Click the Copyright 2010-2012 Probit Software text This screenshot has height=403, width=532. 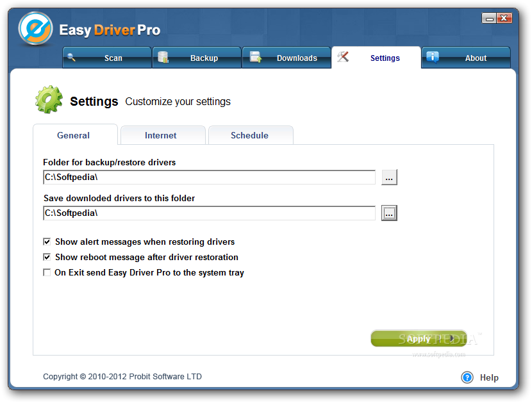pyautogui.click(x=122, y=377)
